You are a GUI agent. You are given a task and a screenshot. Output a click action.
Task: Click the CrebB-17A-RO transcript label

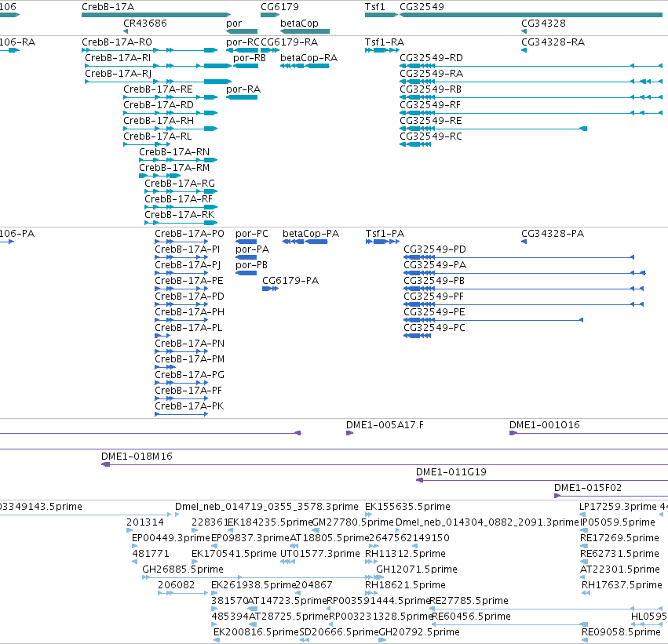(117, 42)
